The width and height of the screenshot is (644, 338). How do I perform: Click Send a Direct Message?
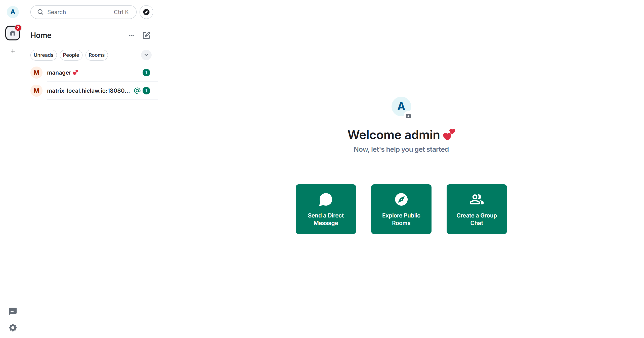(325, 209)
